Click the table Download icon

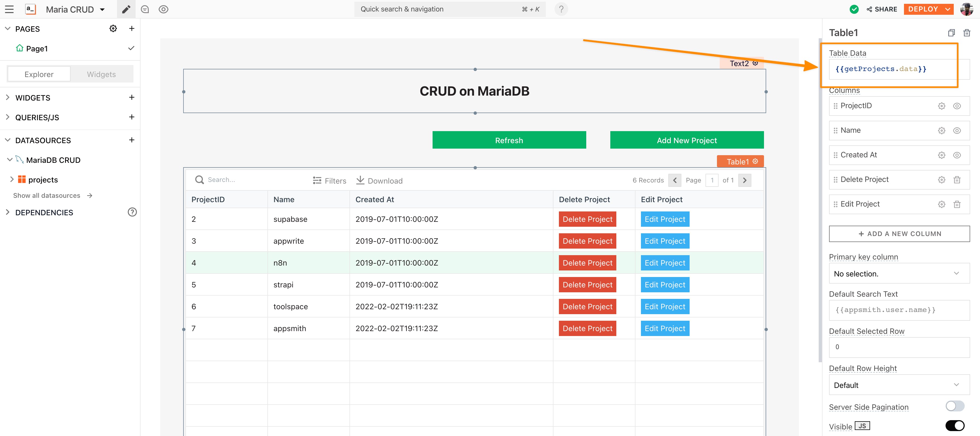coord(360,180)
